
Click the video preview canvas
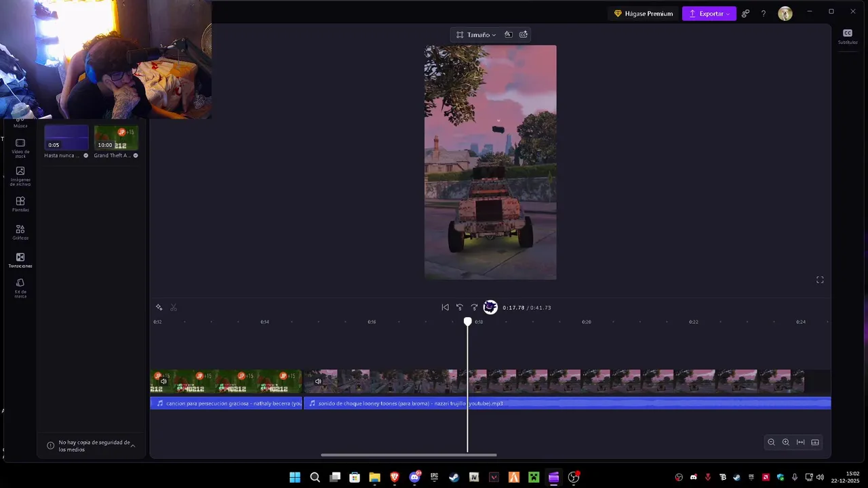(490, 163)
